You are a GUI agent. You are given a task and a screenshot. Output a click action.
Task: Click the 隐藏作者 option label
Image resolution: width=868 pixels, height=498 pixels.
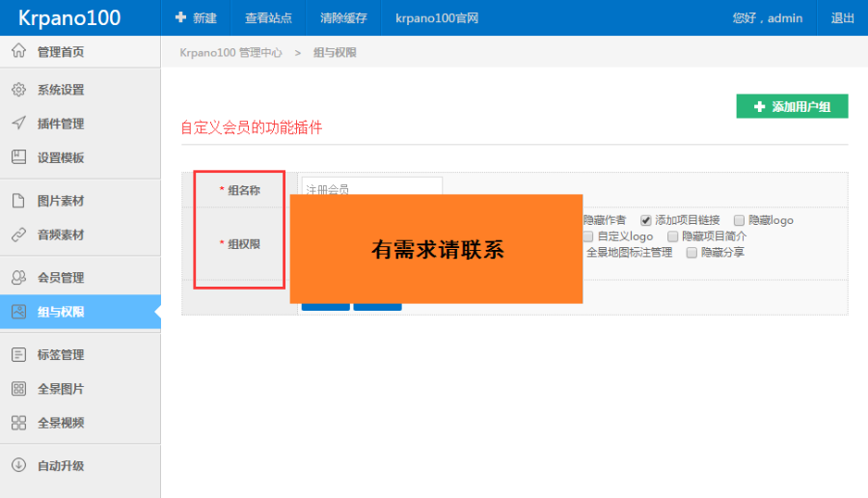pos(604,220)
